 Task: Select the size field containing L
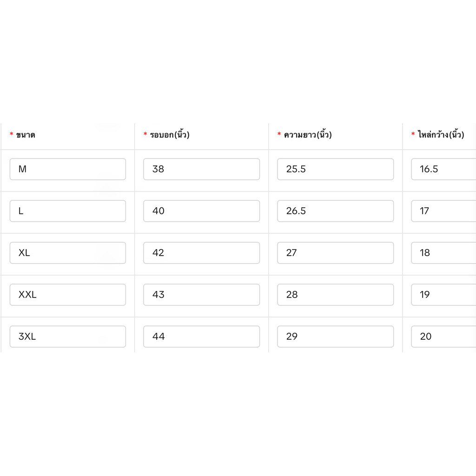[x=68, y=211]
